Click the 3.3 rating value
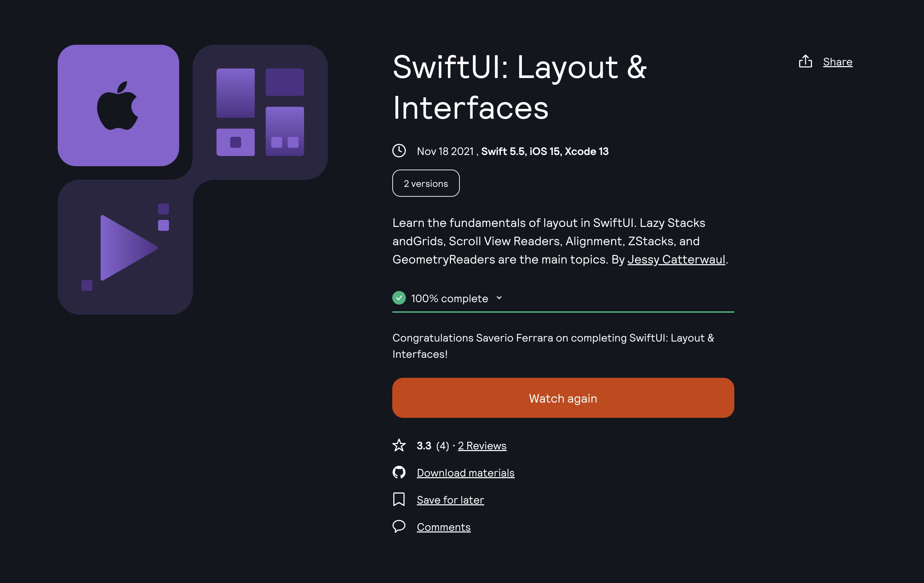924x583 pixels. (x=424, y=446)
